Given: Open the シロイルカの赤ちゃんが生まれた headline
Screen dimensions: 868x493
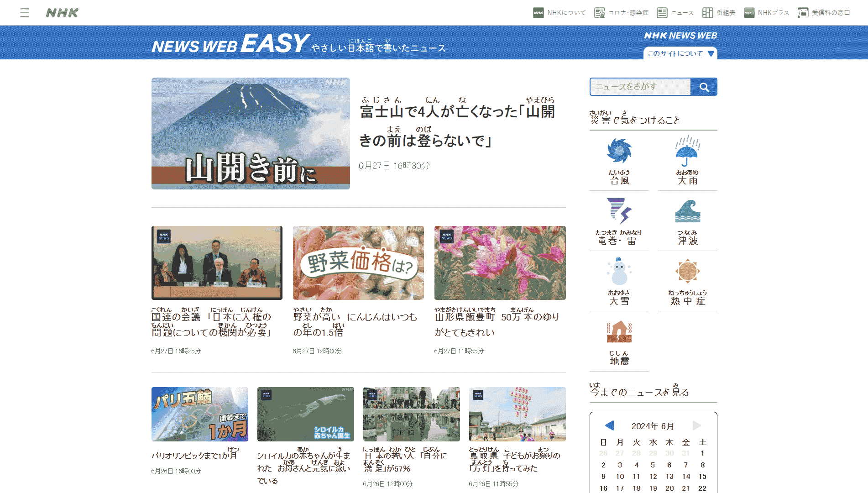Looking at the screenshot, I should pyautogui.click(x=304, y=466).
